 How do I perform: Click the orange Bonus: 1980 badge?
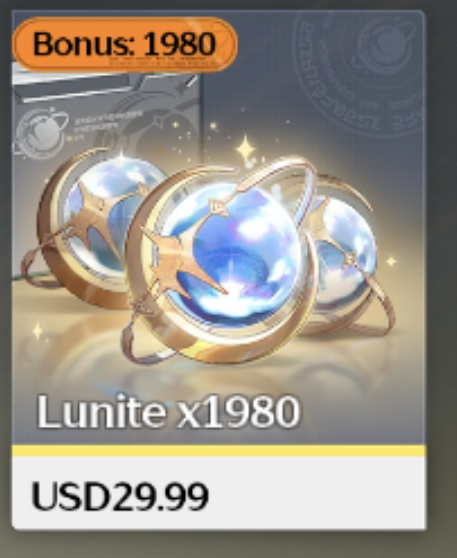click(125, 44)
